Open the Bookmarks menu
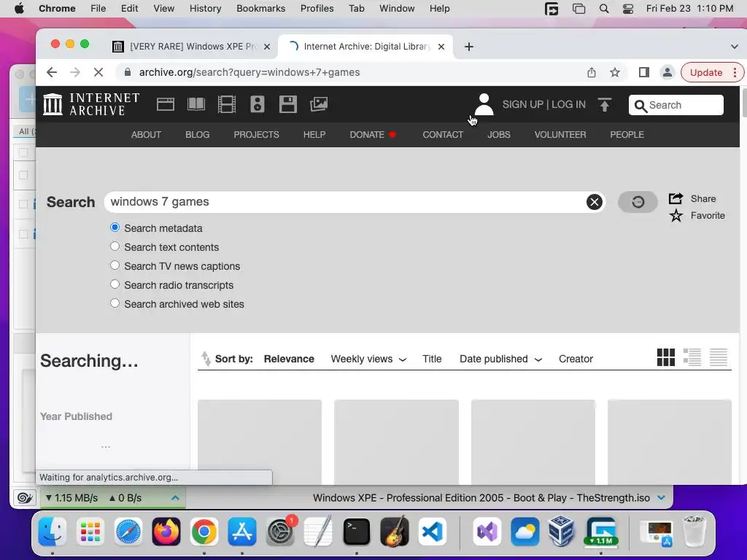Screen dimensions: 747x560 point(261,9)
